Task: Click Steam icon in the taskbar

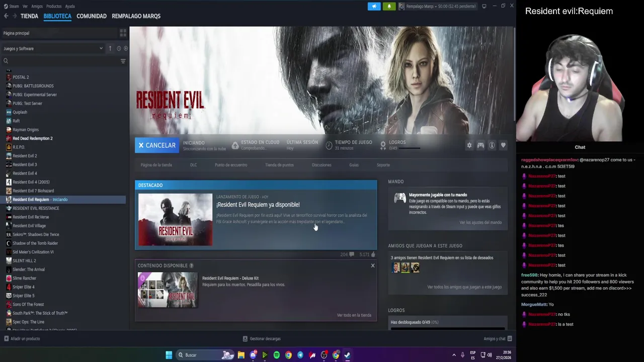Action: point(347,355)
